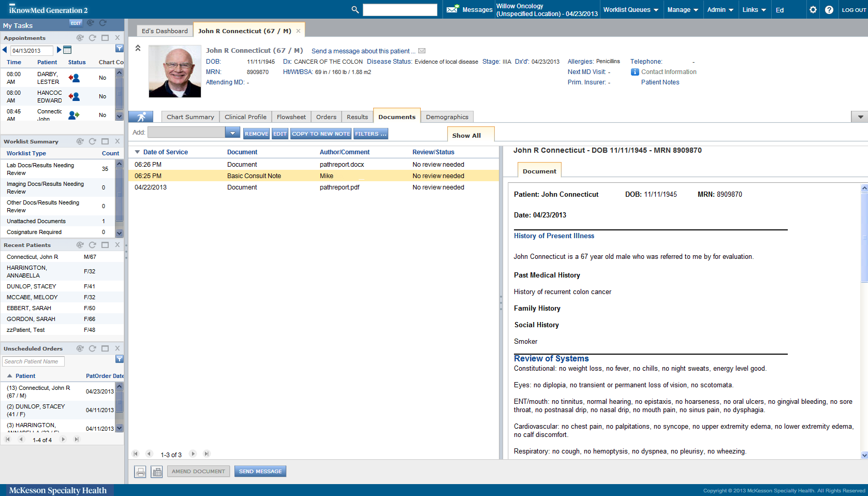
Task: Switch to the Flowsheet tab
Action: pyautogui.click(x=291, y=116)
